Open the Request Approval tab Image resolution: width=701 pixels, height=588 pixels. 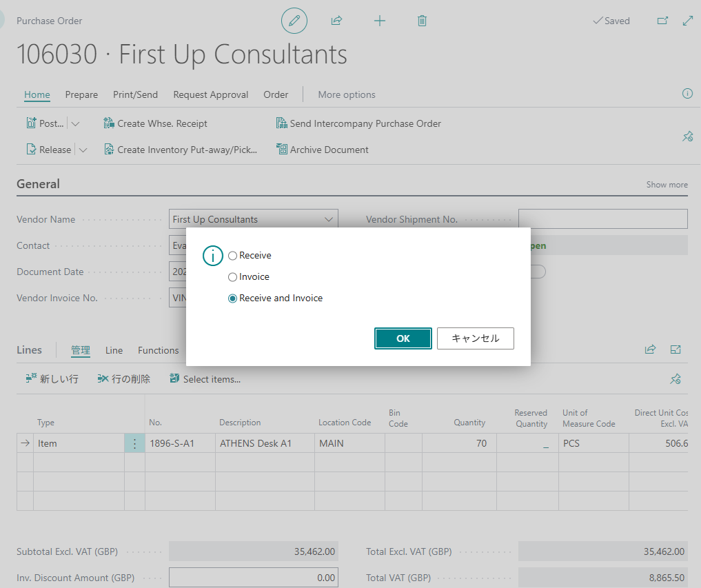coord(210,94)
